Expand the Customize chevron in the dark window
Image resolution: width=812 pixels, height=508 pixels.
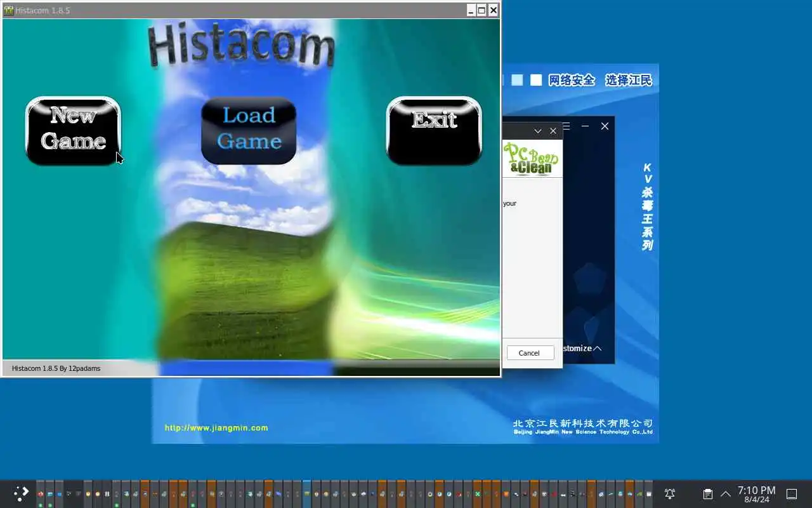pos(598,349)
